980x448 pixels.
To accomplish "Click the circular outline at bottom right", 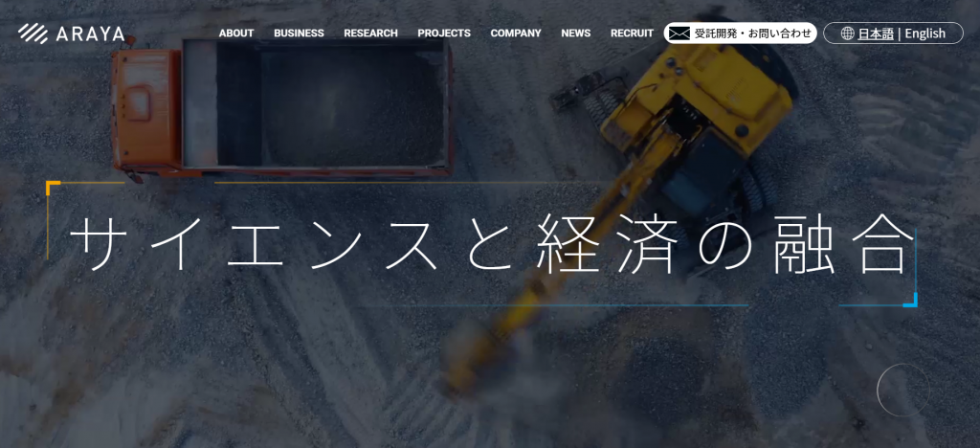I will [902, 390].
